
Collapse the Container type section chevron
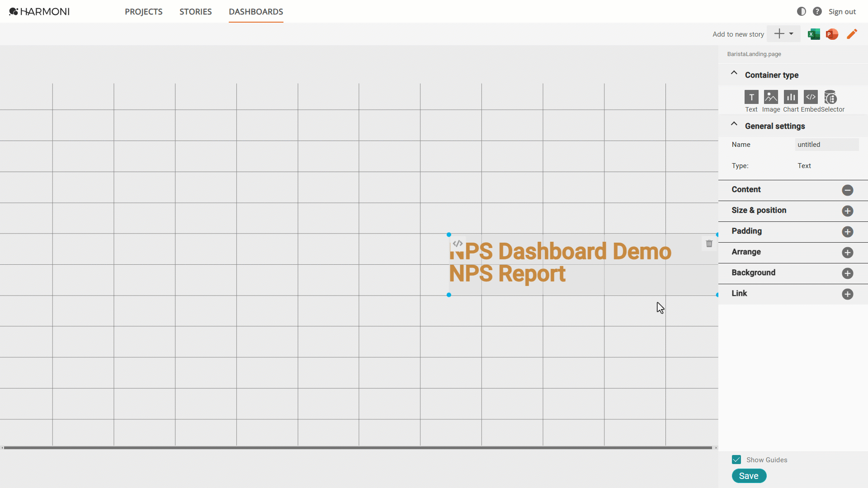(x=734, y=73)
